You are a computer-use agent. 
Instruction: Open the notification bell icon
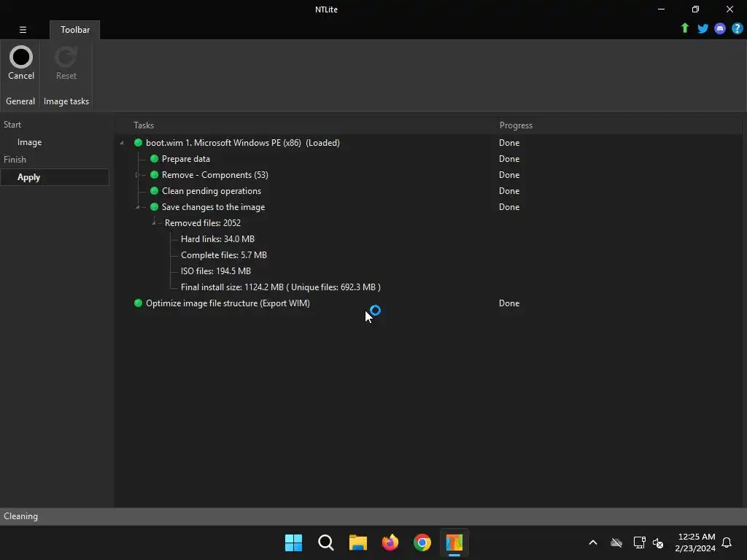coord(727,542)
